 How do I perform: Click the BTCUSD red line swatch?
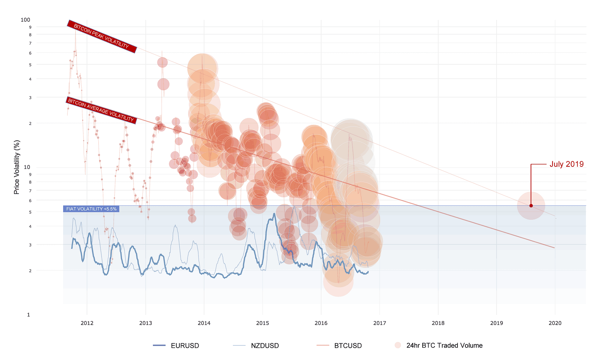point(323,345)
